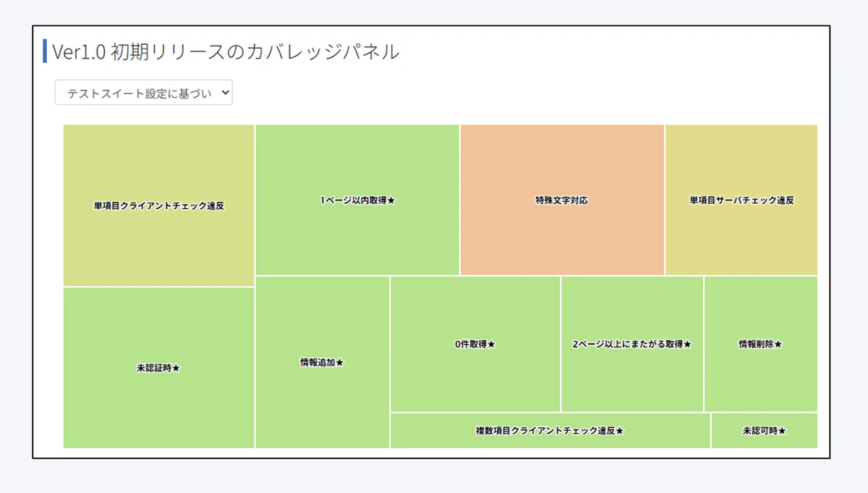This screenshot has height=493, width=868.
Task: Click the 1ページ以内取得 tile label
Action: coord(353,200)
